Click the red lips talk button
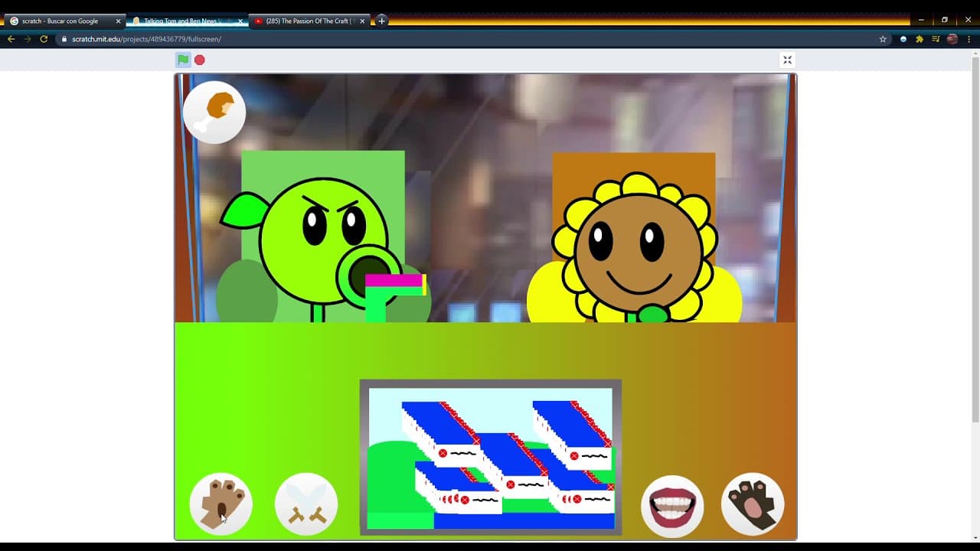Image resolution: width=980 pixels, height=551 pixels. pyautogui.click(x=672, y=506)
